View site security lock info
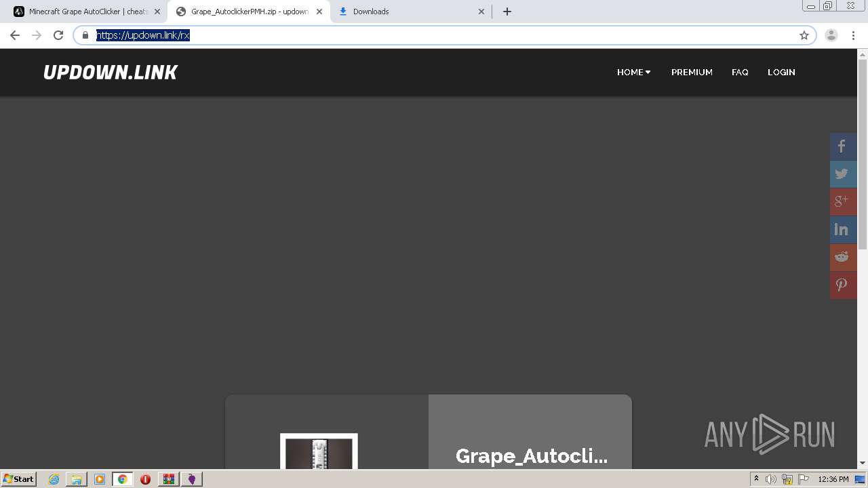The width and height of the screenshot is (868, 488). (x=85, y=35)
